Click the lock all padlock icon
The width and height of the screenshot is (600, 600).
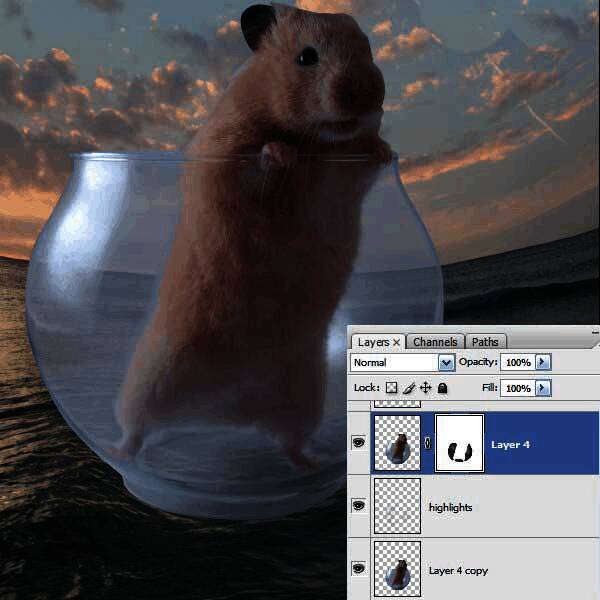click(x=442, y=388)
